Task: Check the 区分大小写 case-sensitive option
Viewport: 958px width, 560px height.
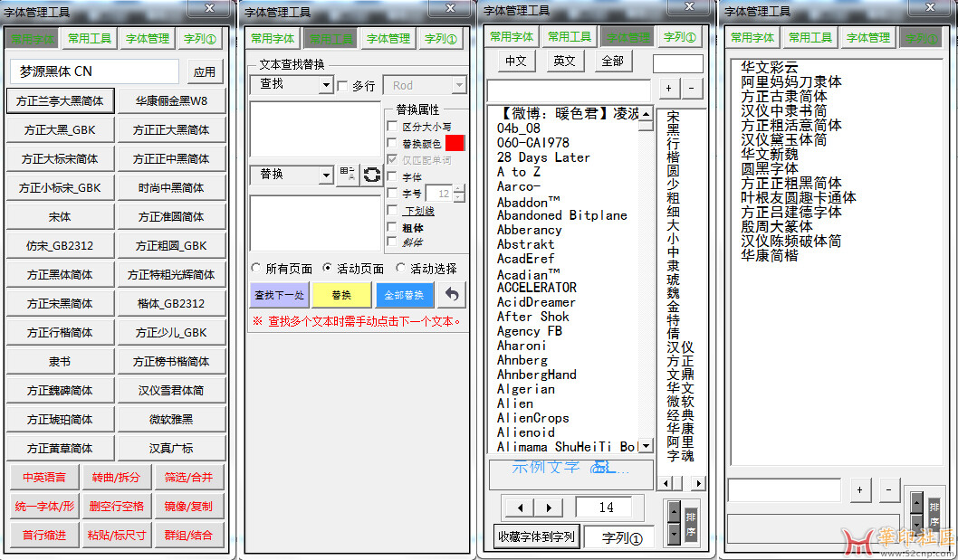Action: 392,127
